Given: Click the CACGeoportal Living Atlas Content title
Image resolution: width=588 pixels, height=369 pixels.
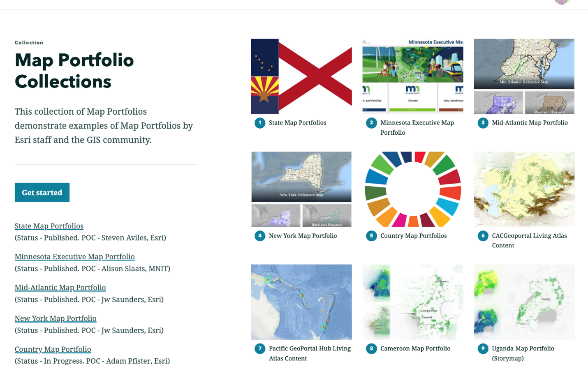Looking at the screenshot, I should point(529,240).
